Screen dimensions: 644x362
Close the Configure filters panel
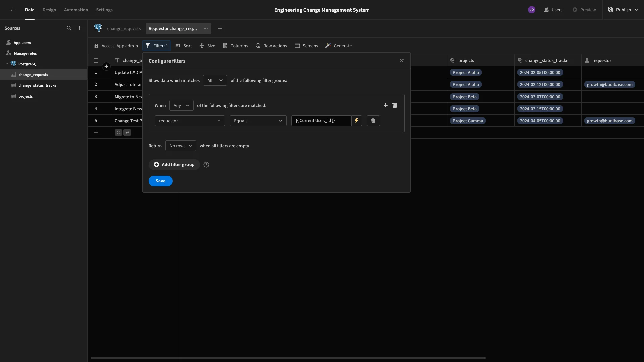pos(402,61)
